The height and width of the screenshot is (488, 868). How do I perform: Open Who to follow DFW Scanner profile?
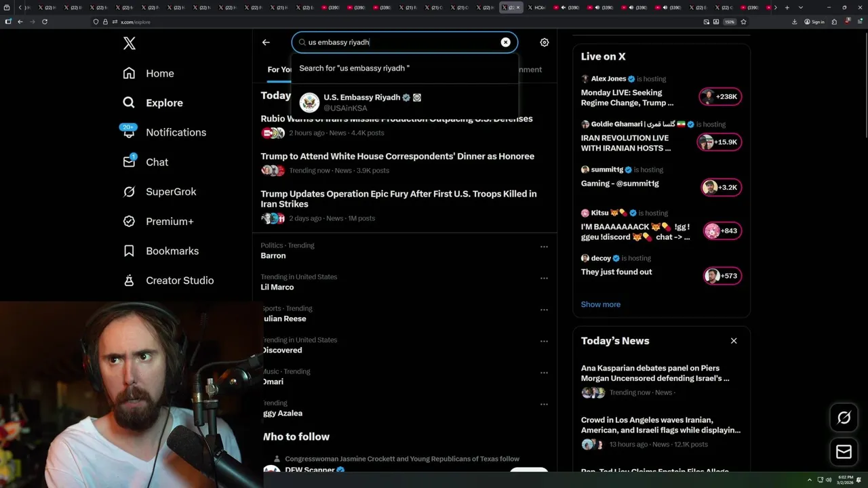point(309,470)
